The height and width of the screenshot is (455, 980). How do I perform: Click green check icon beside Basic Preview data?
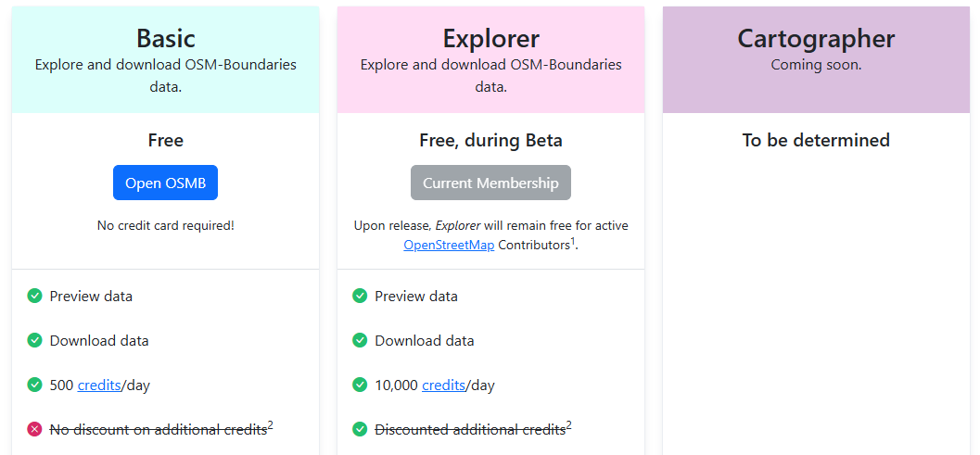(34, 297)
